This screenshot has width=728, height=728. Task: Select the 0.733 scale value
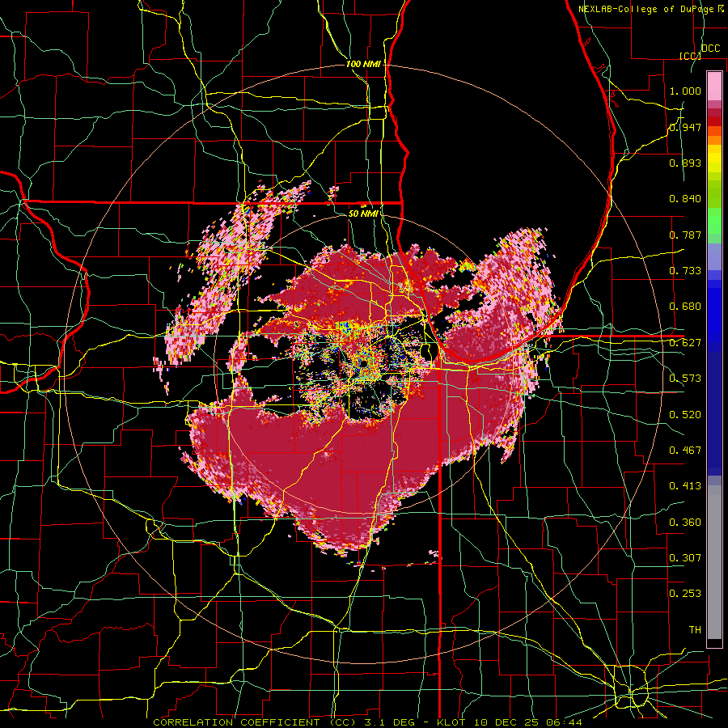pos(685,271)
